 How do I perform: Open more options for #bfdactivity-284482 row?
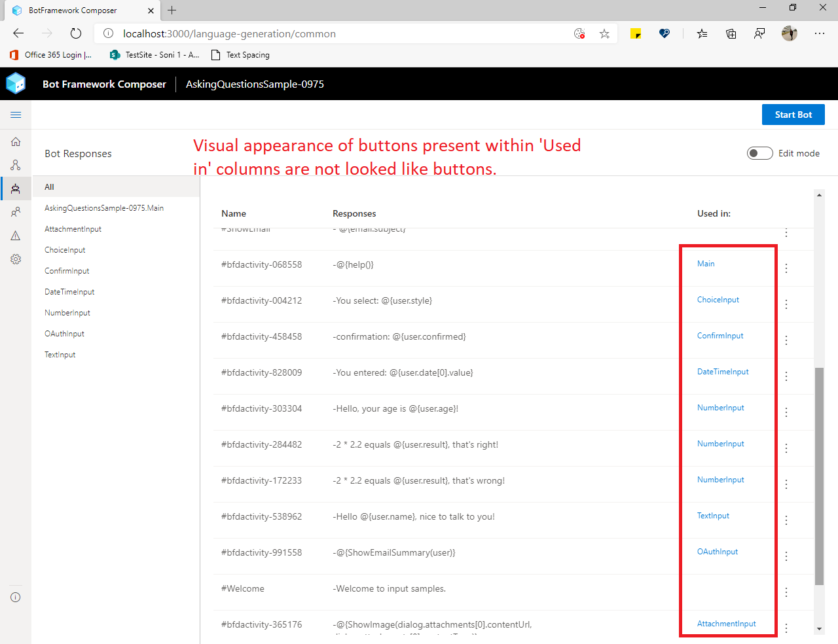click(x=786, y=448)
